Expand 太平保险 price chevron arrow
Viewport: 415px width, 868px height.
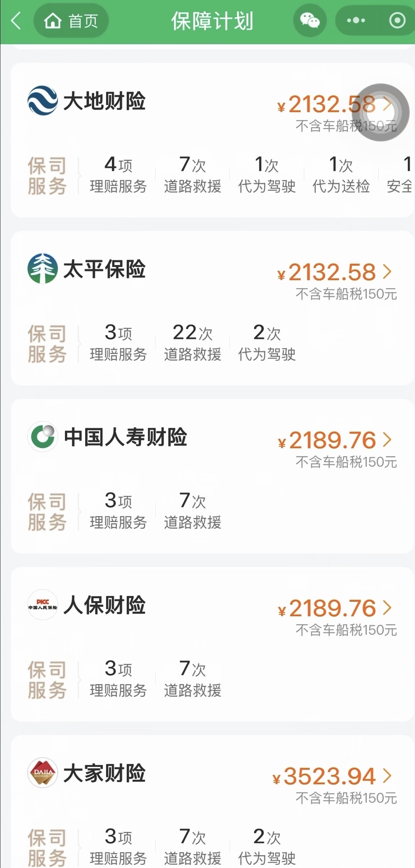387,272
